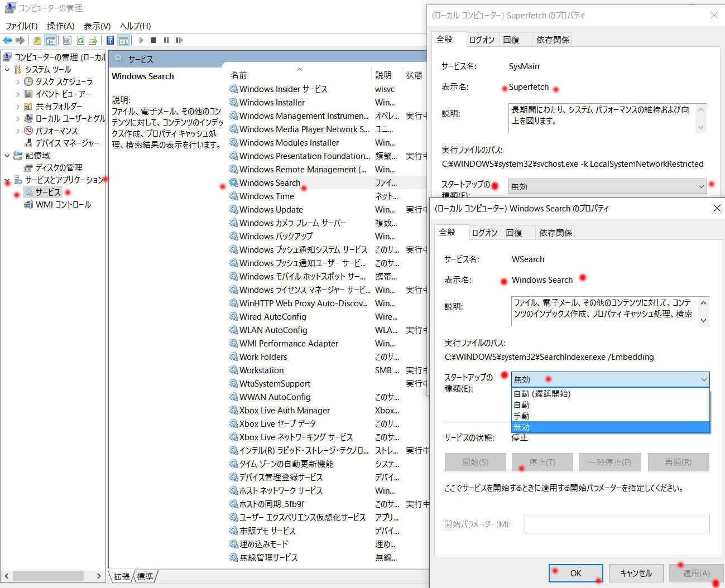Click the Forward arrow in toolbar
Screen dimensions: 725x588
coord(20,40)
